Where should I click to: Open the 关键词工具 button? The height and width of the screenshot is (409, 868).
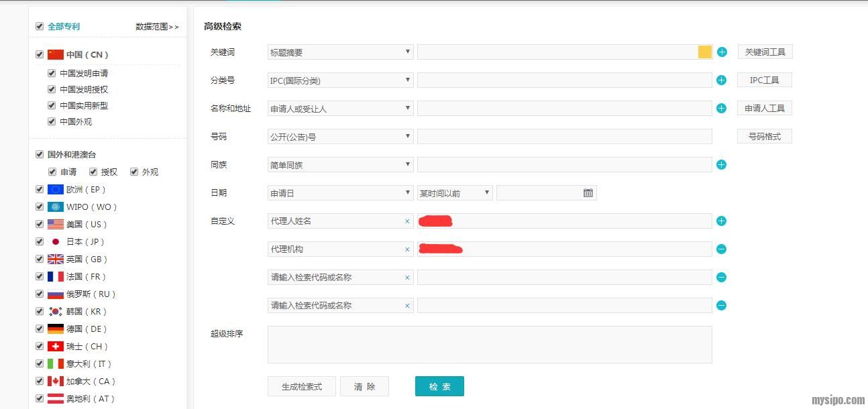765,52
